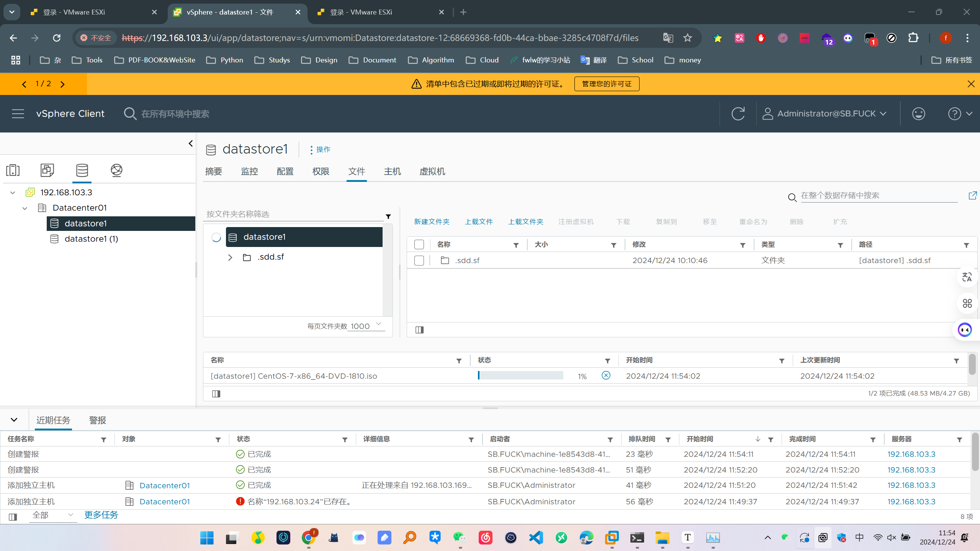Expand the .sdd.sf folder in file tree
This screenshot has width=980, height=551.
(230, 258)
